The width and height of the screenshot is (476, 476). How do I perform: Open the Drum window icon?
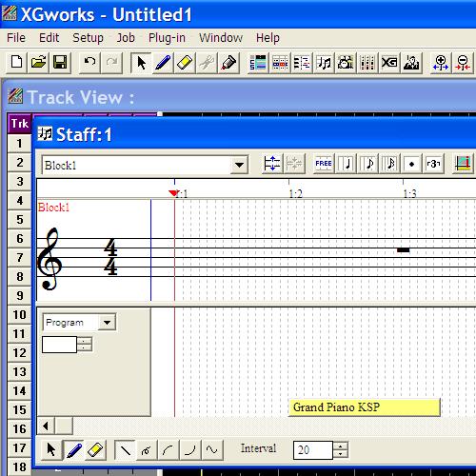346,63
